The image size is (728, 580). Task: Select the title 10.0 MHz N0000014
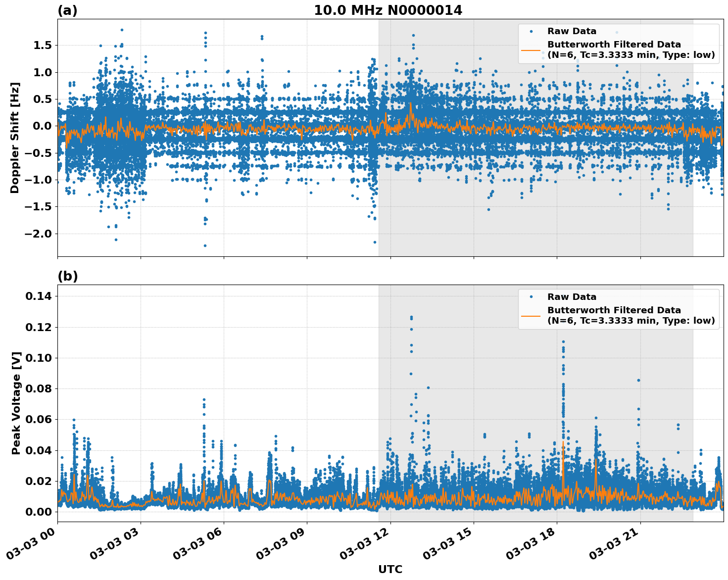tap(388, 9)
